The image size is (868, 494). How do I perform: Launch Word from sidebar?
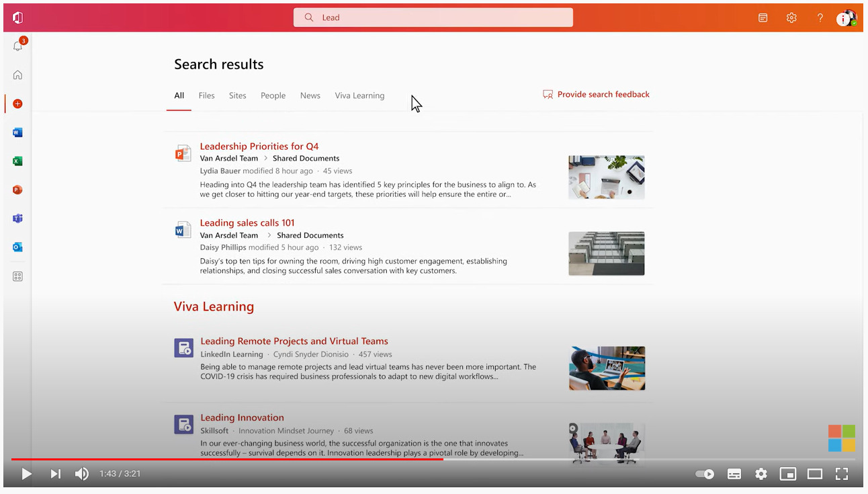click(18, 132)
